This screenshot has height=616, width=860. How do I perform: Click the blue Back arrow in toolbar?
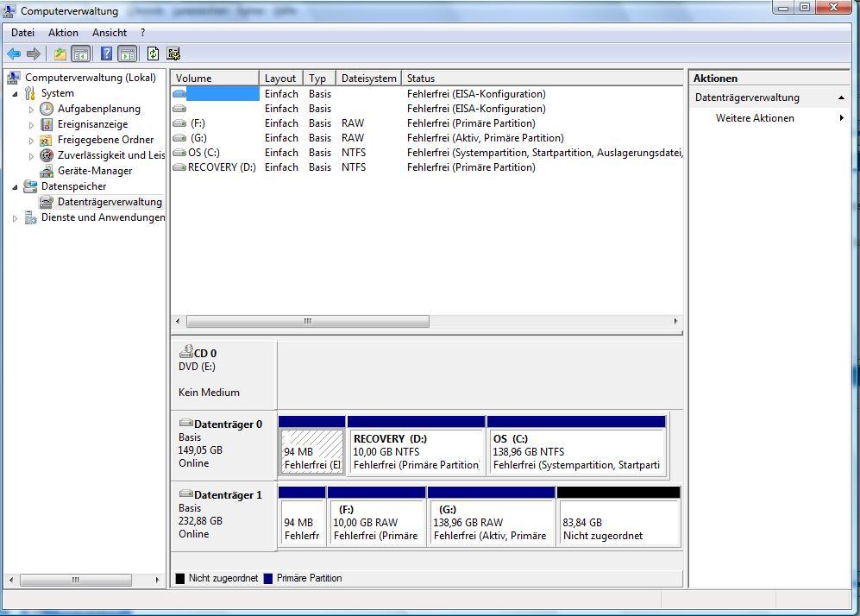point(14,53)
